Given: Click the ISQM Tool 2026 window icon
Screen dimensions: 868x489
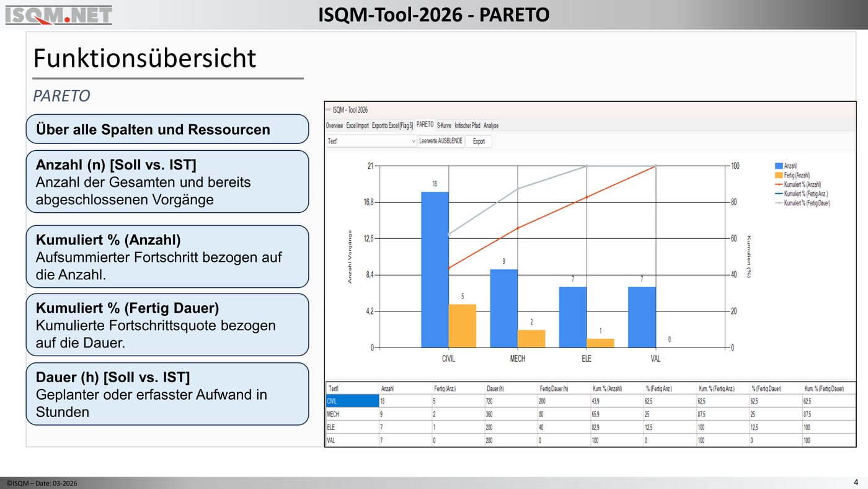Looking at the screenshot, I should click(x=328, y=110).
